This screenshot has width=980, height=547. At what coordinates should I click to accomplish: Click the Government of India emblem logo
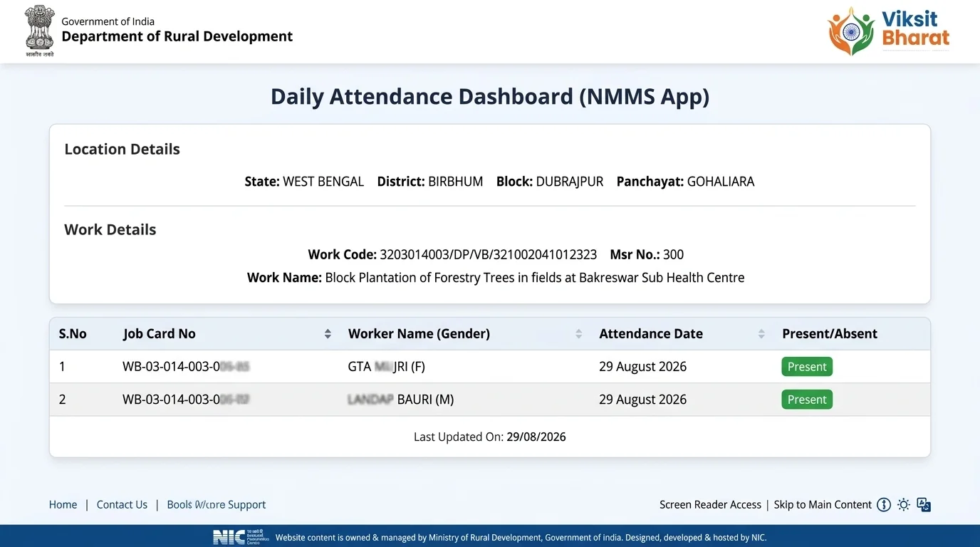pos(40,31)
